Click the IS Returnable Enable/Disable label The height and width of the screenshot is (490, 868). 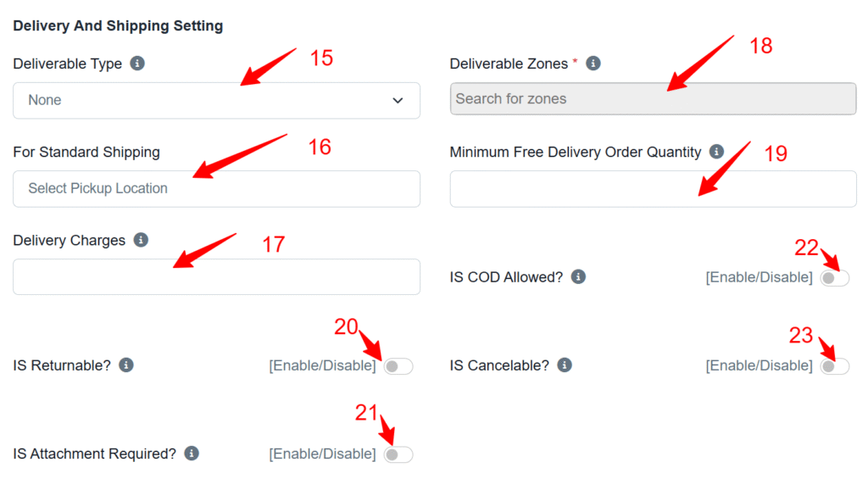pos(322,365)
